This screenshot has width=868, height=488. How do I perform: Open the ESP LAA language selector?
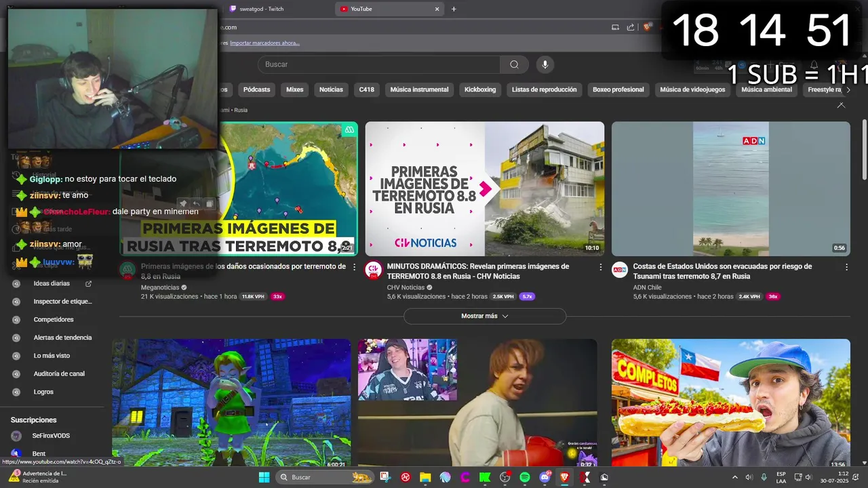pyautogui.click(x=781, y=477)
